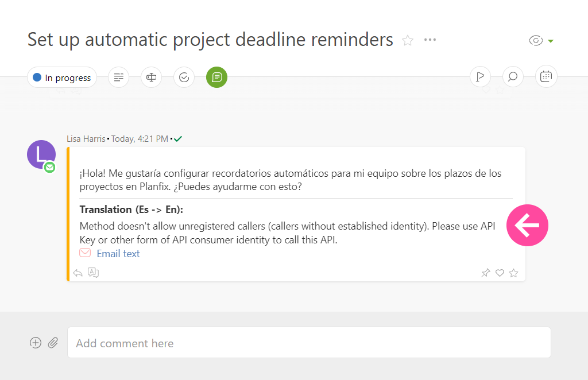Click the checklist checkmark circle icon
The width and height of the screenshot is (588, 380).
184,77
